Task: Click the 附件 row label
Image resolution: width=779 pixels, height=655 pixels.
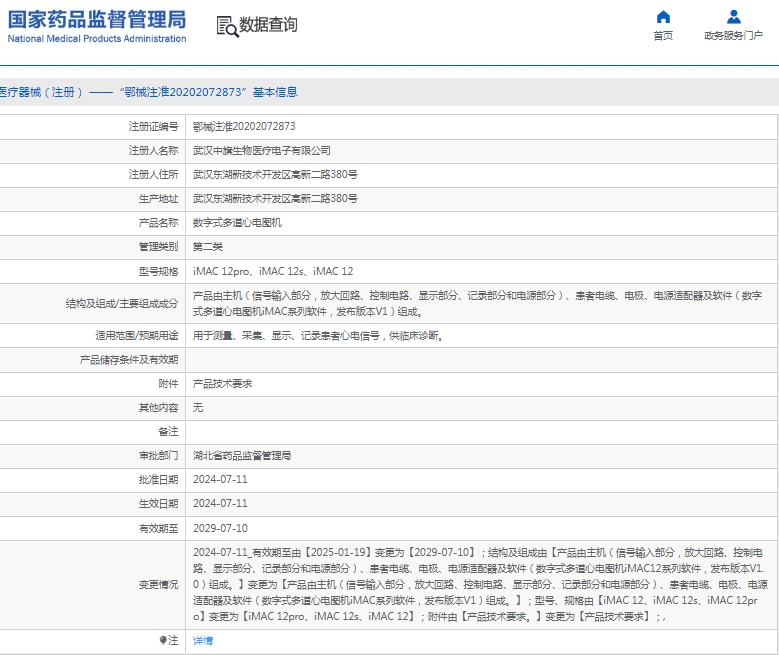Action: (168, 384)
